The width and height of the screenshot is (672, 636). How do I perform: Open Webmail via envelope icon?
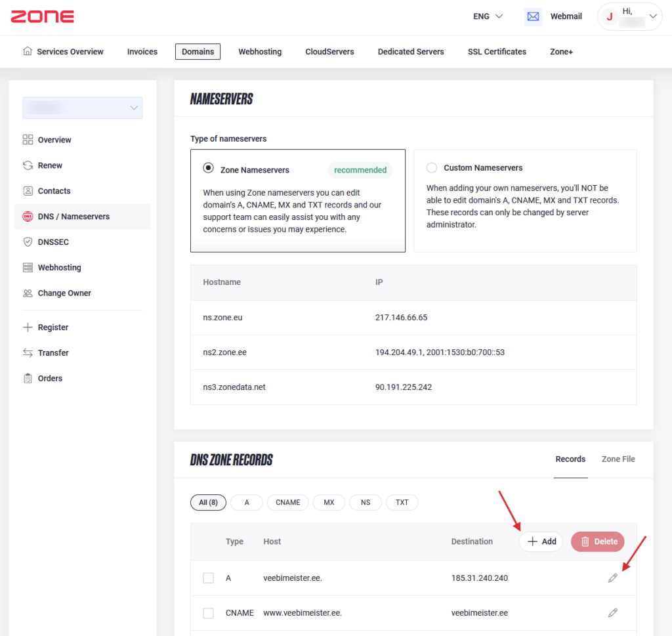pos(533,16)
